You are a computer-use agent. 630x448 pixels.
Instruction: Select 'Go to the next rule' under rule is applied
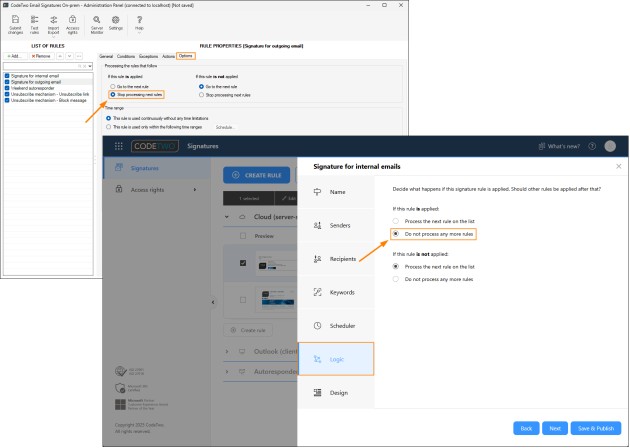(113, 86)
